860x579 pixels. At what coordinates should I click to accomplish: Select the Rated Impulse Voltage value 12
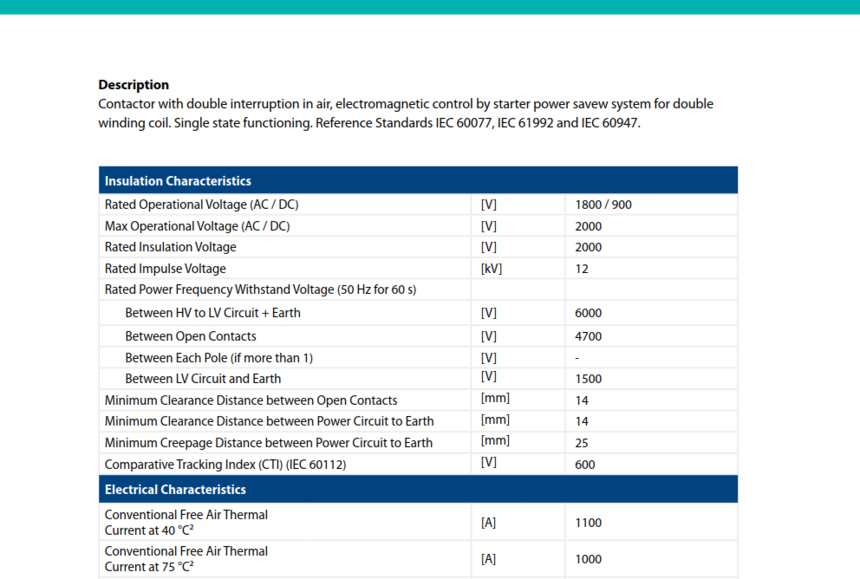click(581, 269)
